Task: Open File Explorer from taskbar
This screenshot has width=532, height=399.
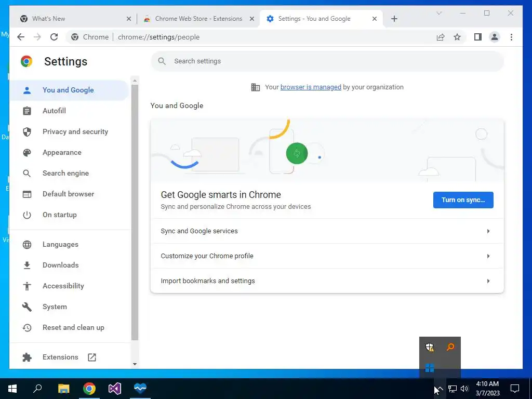Action: [63, 388]
